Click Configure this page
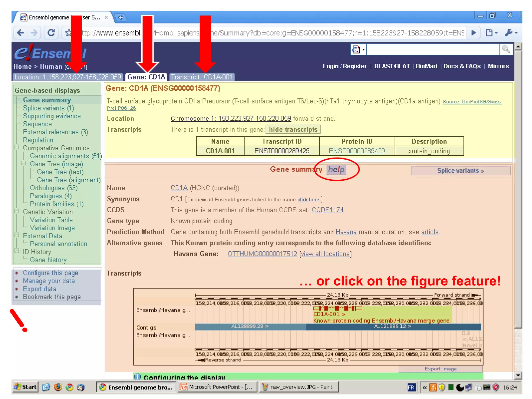The height and width of the screenshot is (399, 532). 50,273
